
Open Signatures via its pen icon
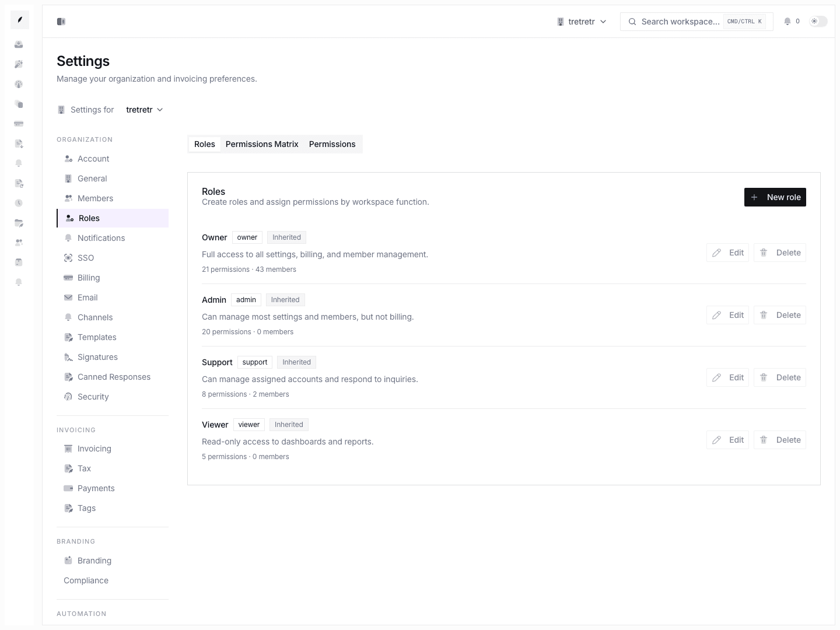tap(68, 357)
